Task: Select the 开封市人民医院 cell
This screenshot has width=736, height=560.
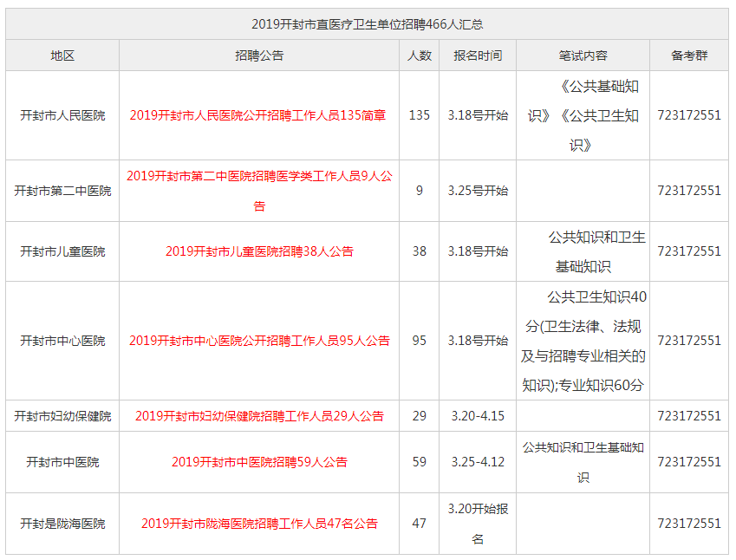Action: (62, 115)
